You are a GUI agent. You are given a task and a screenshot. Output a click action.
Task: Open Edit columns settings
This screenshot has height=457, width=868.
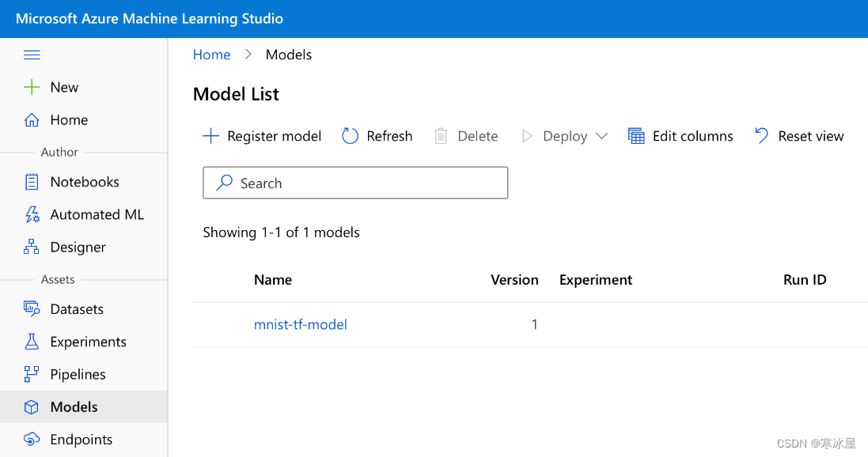click(x=680, y=136)
